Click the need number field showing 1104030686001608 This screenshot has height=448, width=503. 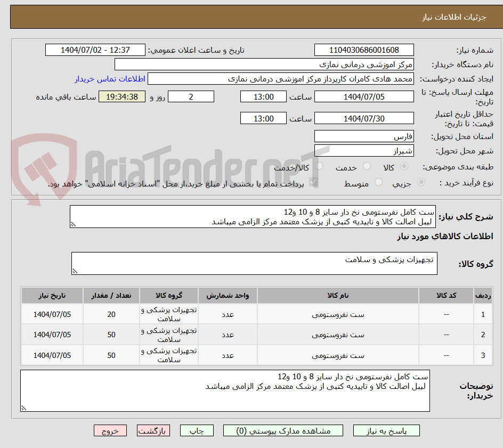(364, 50)
